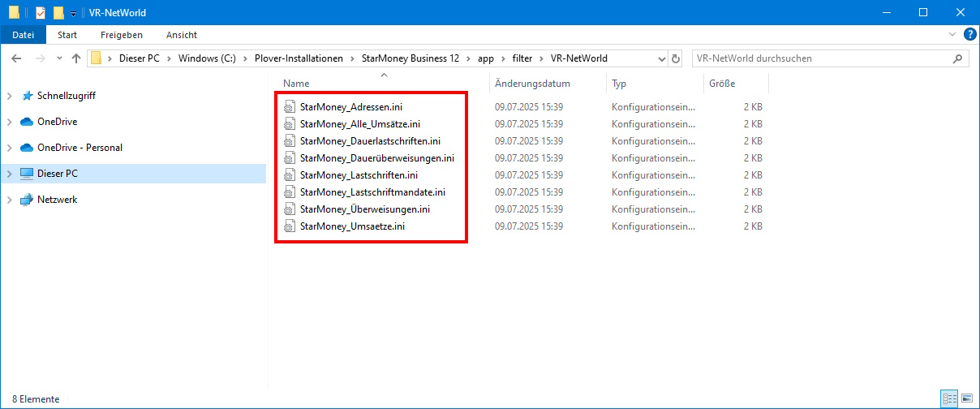This screenshot has width=980, height=409.
Task: Switch to the details view layout
Action: pyautogui.click(x=950, y=399)
